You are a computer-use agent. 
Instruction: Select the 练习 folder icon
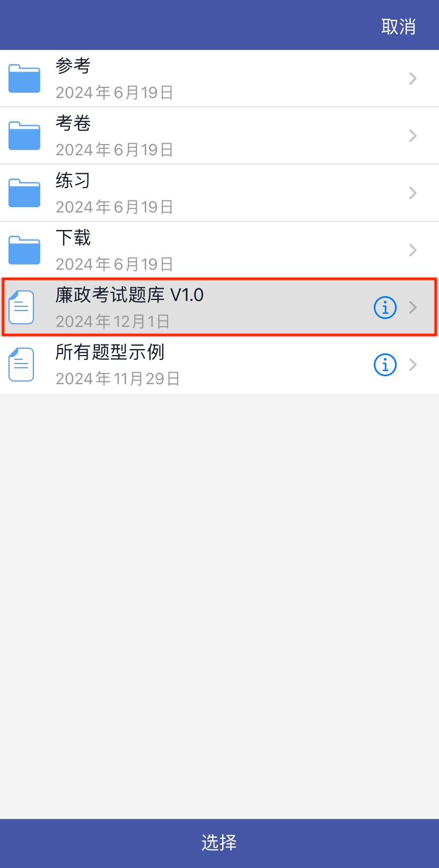24,193
